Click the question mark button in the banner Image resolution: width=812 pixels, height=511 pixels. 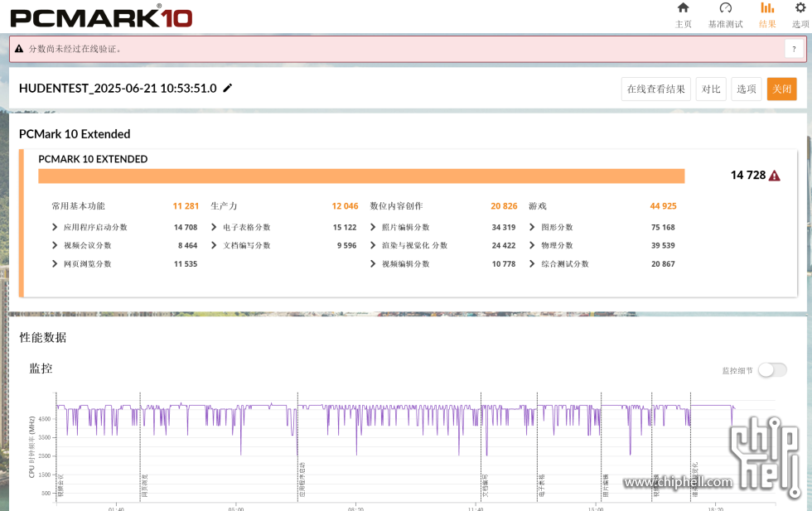point(794,49)
